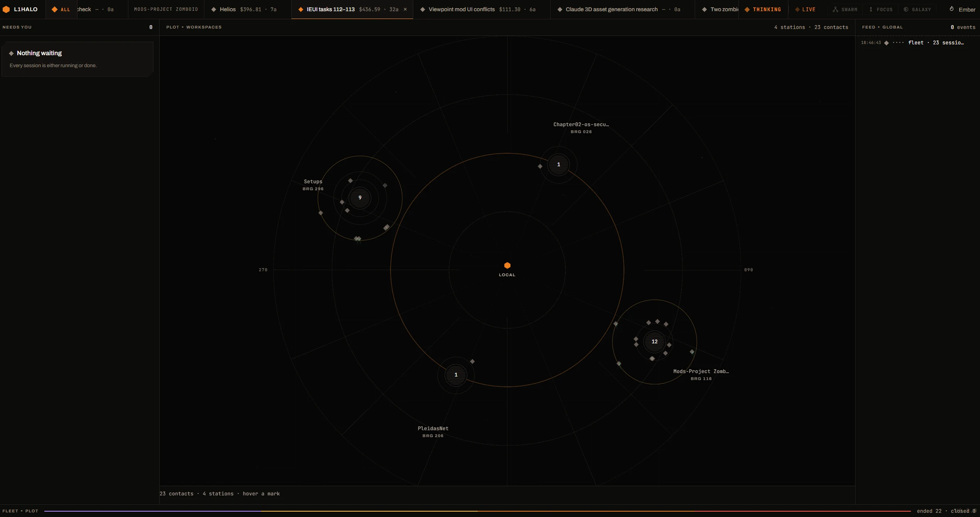Screen dimensions: 980x517
Task: Click the FEED ▸ GLOBAL breadcrumb
Action: (882, 27)
